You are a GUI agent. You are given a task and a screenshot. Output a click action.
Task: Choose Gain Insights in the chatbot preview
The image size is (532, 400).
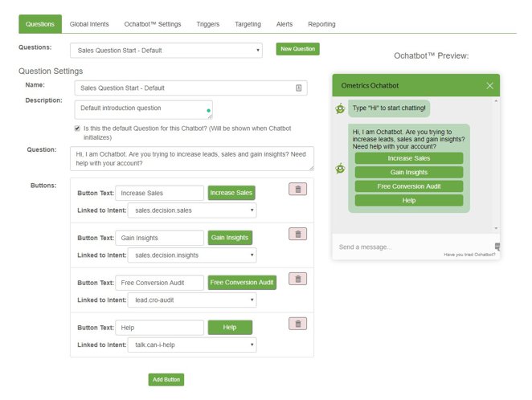click(409, 172)
